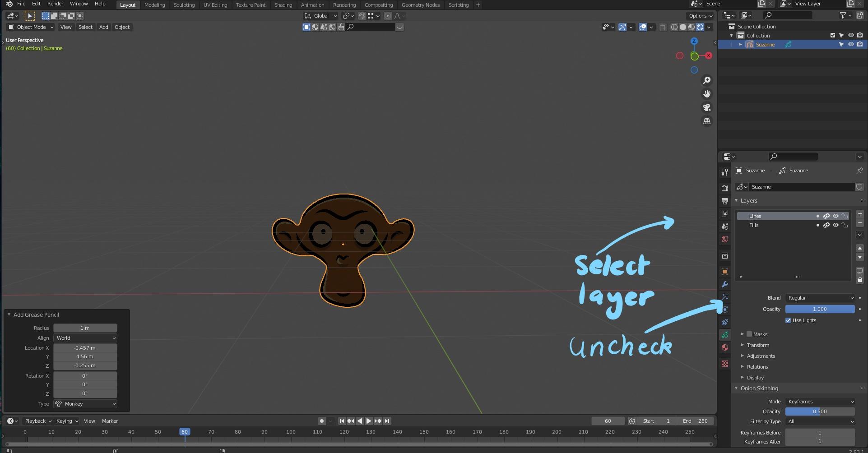Image resolution: width=868 pixels, height=453 pixels.
Task: Open the Blend mode dropdown set to Regular
Action: pyautogui.click(x=820, y=298)
